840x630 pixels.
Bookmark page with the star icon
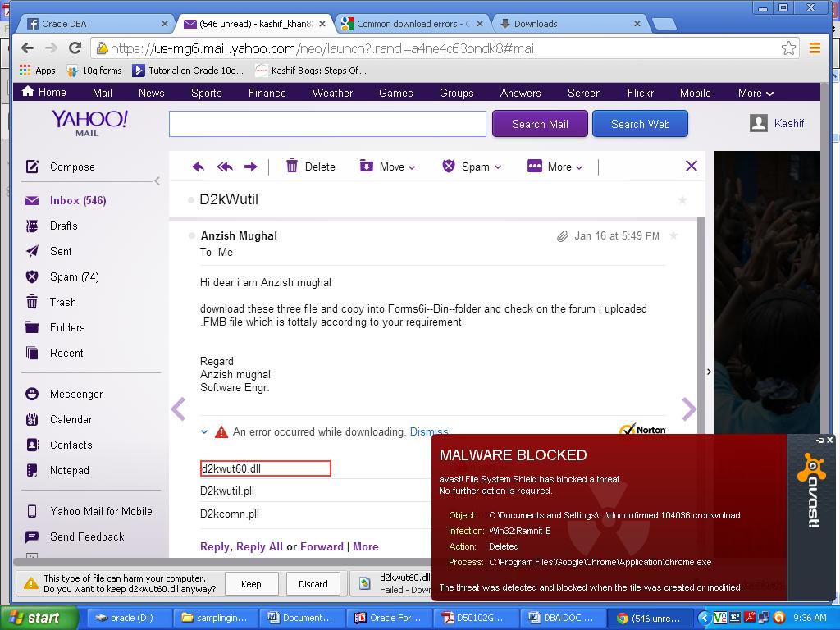pyautogui.click(x=788, y=48)
